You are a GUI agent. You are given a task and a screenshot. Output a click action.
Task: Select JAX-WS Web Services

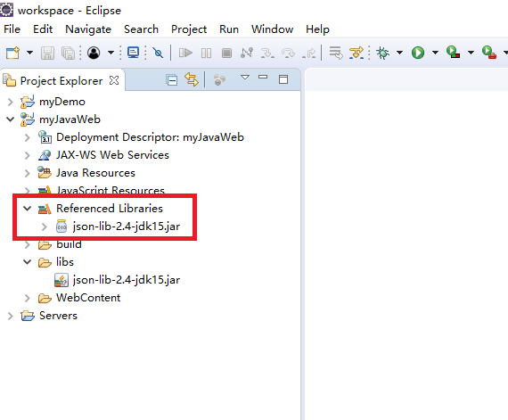pos(113,155)
